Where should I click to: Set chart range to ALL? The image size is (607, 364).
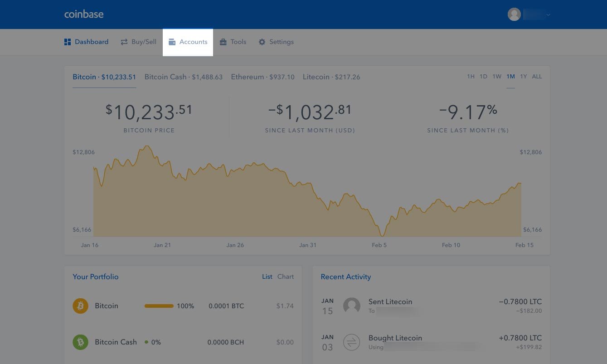(x=537, y=77)
